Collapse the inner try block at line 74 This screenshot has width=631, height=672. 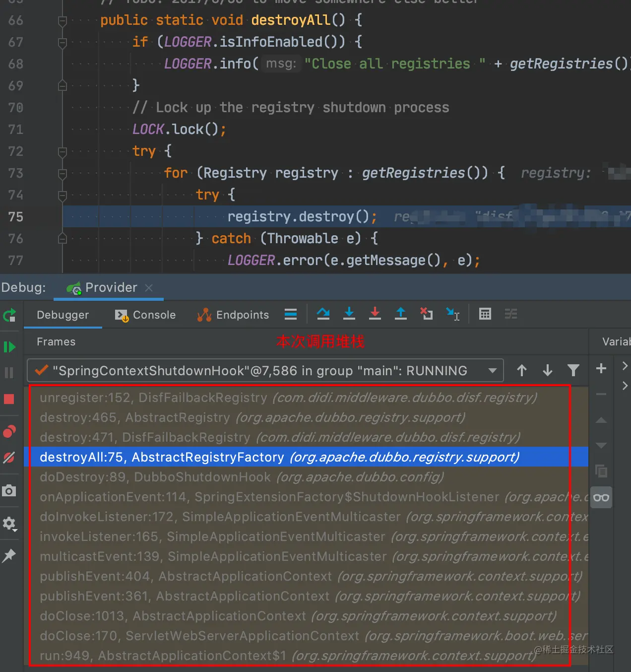pyautogui.click(x=63, y=196)
